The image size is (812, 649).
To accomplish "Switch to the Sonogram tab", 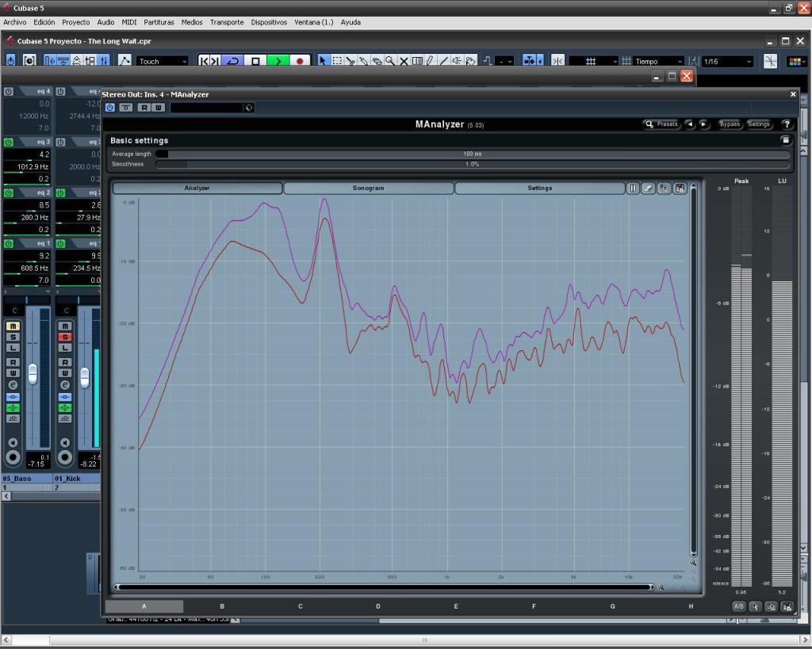I will pos(368,189).
